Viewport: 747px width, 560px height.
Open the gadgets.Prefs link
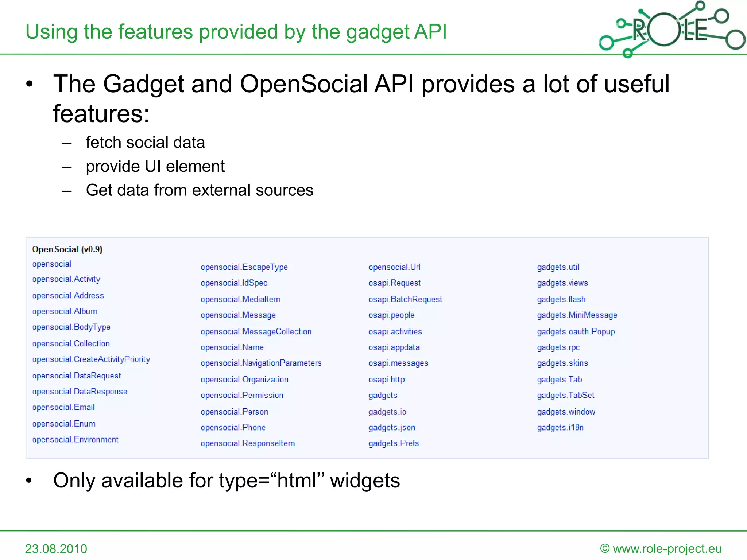point(394,443)
